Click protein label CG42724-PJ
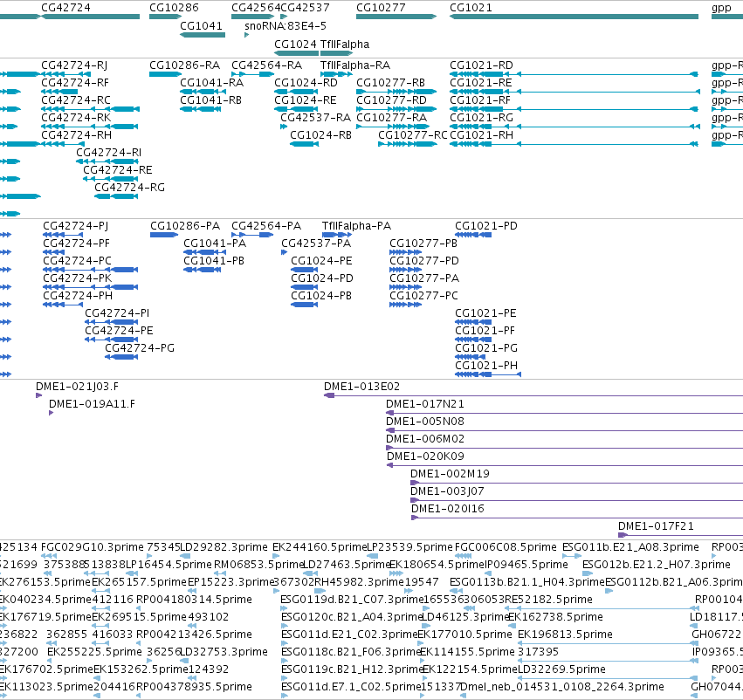Image resolution: width=743 pixels, height=700 pixels. [x=76, y=226]
